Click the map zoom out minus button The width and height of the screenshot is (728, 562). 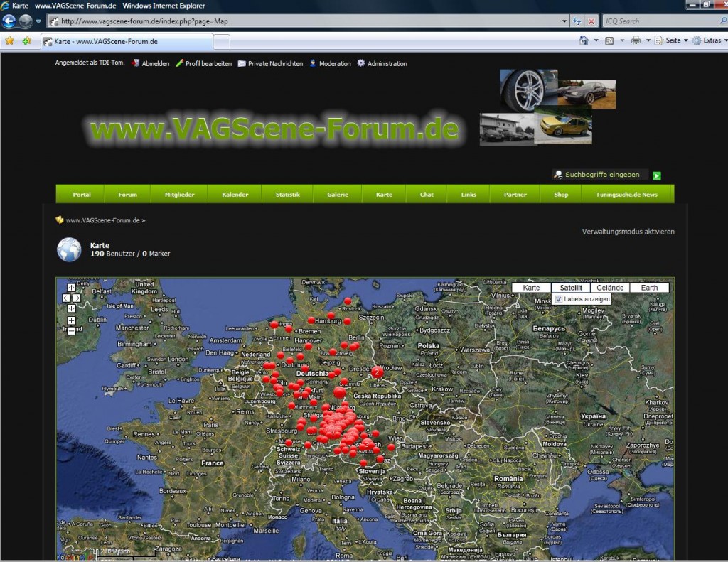tap(71, 330)
